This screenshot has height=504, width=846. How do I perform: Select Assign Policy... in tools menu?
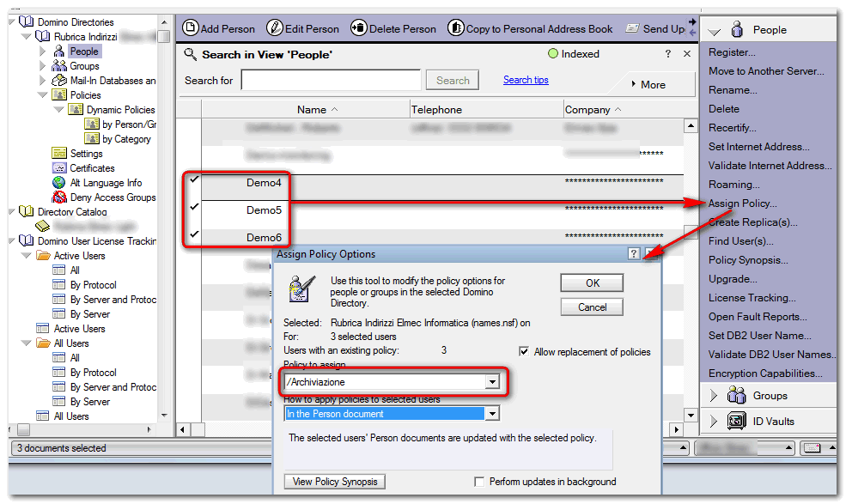point(742,203)
